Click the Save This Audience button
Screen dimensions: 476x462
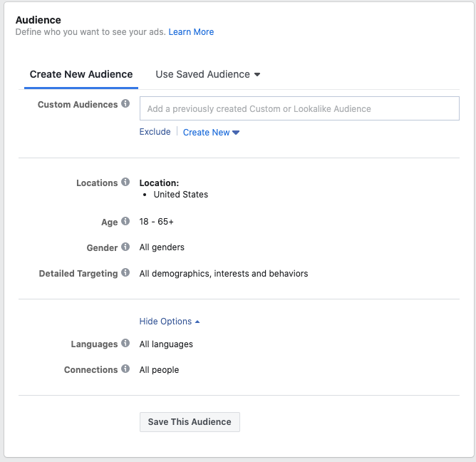190,422
